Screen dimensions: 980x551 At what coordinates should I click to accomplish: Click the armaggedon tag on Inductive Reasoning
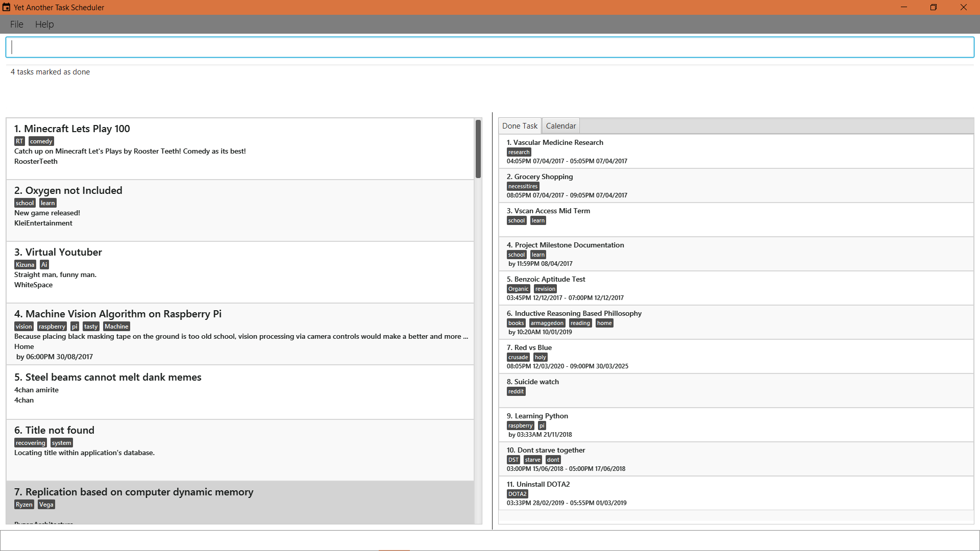coord(547,323)
